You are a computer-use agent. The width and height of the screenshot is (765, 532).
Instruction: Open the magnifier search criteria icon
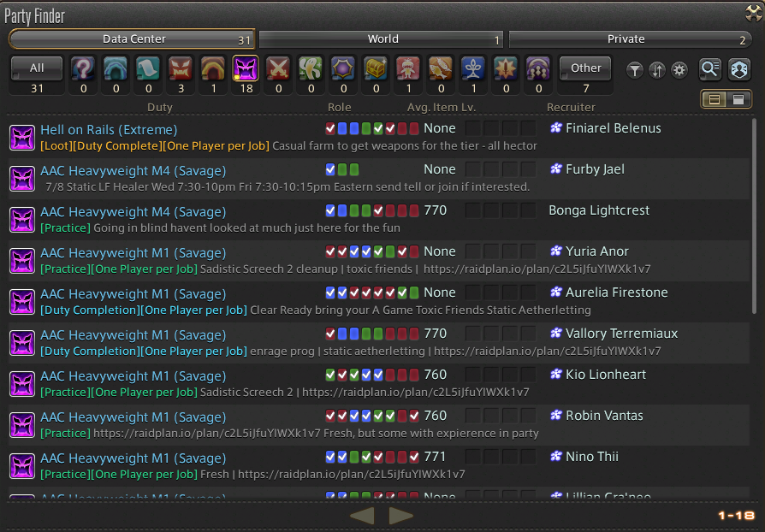710,69
